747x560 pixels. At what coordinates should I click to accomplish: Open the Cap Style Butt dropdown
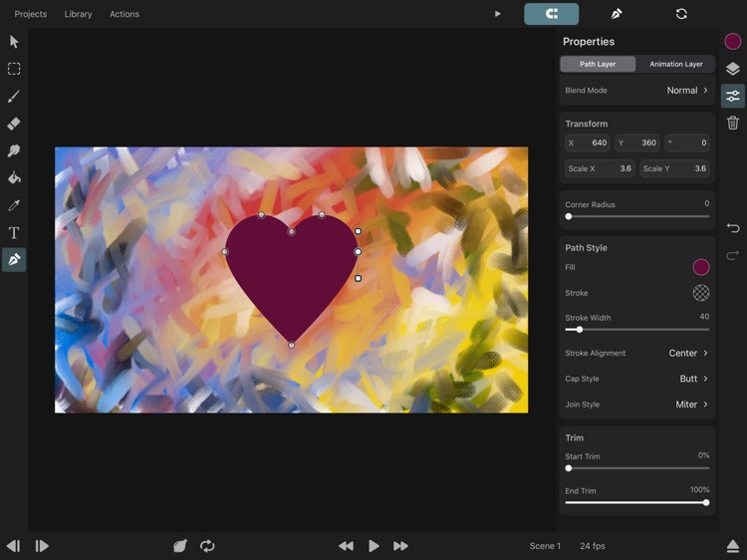click(692, 379)
